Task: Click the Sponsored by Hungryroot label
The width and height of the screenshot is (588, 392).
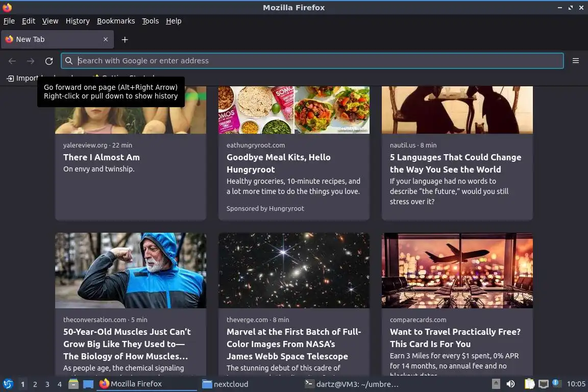Action: click(x=265, y=209)
